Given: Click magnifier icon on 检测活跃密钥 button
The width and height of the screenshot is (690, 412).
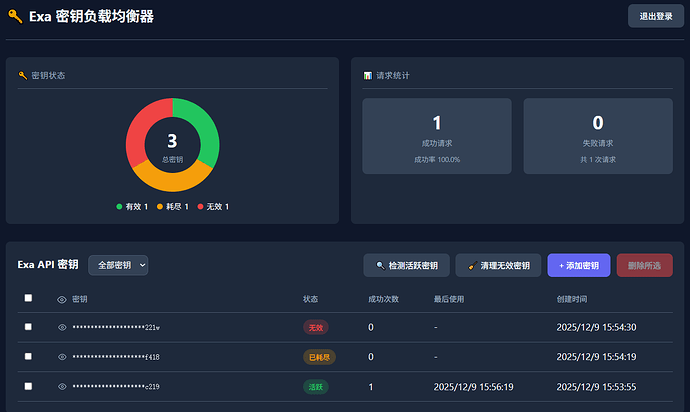Looking at the screenshot, I should (x=380, y=266).
